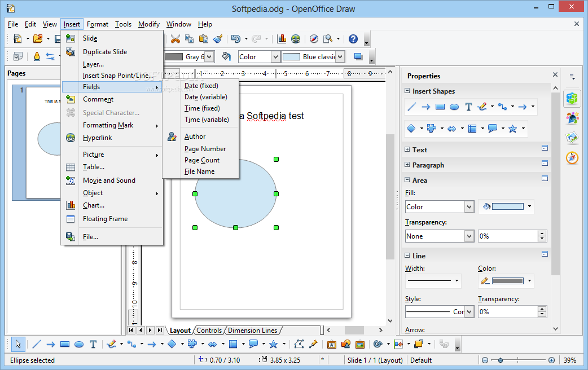The image size is (588, 370).
Task: Open the Blue classic fill color dropdown
Action: point(340,57)
